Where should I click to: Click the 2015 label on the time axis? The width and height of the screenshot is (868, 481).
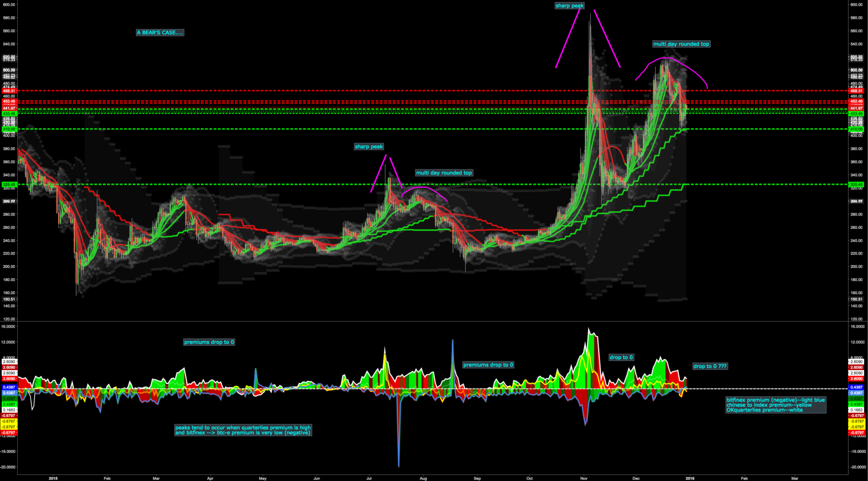(x=53, y=478)
